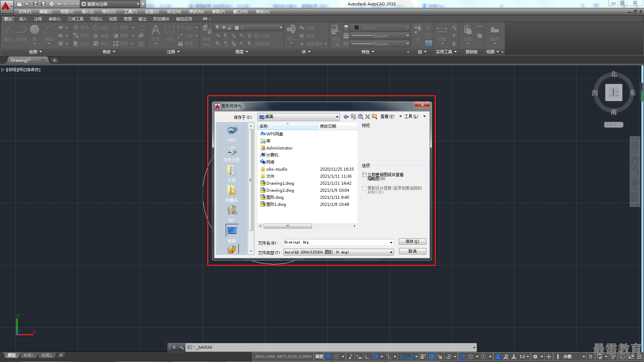
Task: Sort files by 名称 column header
Action: pos(287,126)
